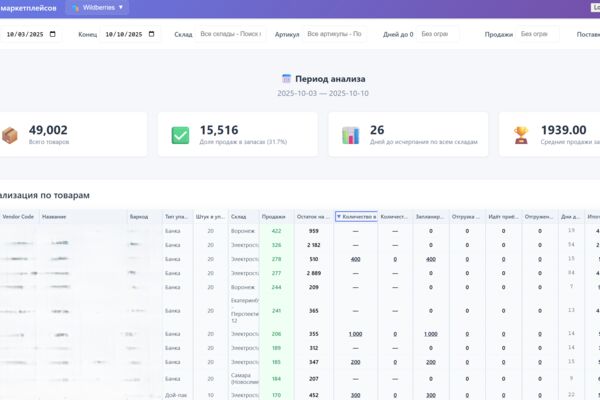Image resolution: width=600 pixels, height=400 pixels.
Task: Sort by Запланировано column header
Action: point(430,217)
